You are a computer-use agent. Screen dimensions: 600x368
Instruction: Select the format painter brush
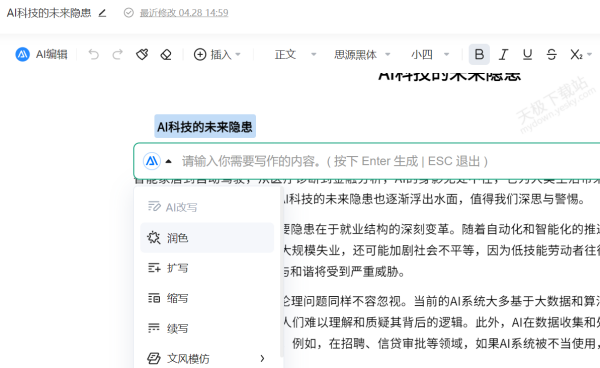tap(142, 54)
